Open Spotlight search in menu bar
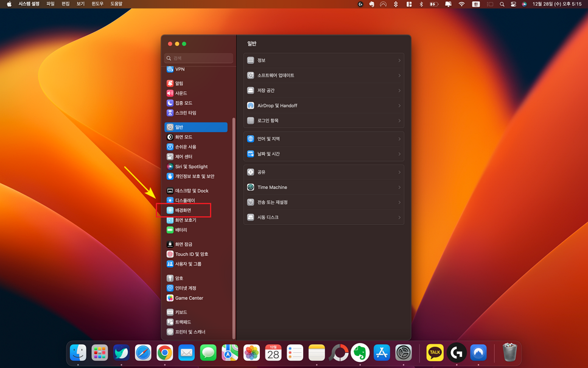This screenshot has height=368, width=588. pos(502,4)
